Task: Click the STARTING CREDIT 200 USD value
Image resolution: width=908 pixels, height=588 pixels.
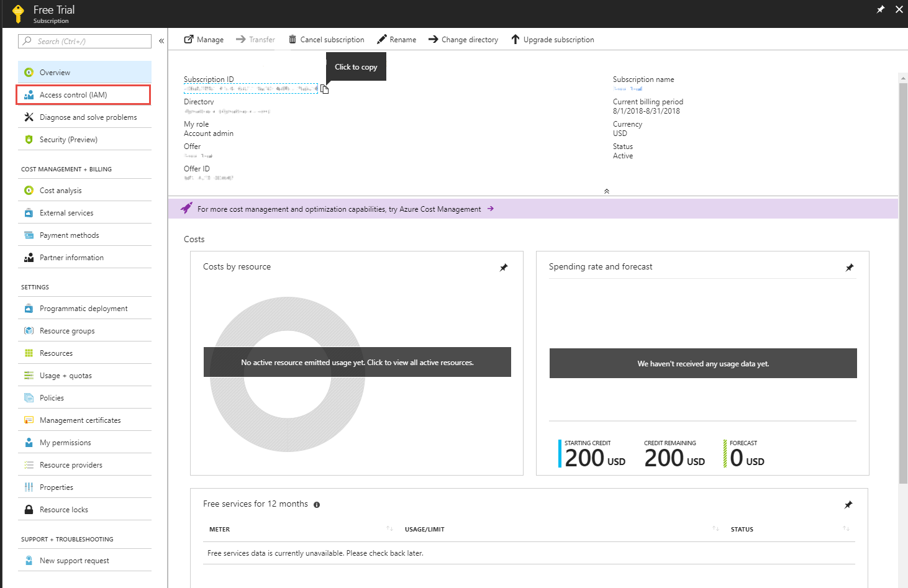Action: (595, 458)
